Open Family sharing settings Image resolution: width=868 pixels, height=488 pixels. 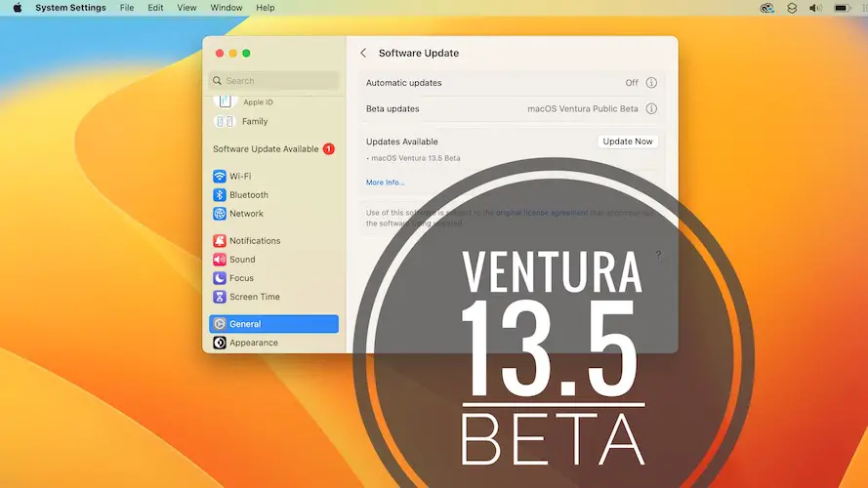tap(254, 122)
